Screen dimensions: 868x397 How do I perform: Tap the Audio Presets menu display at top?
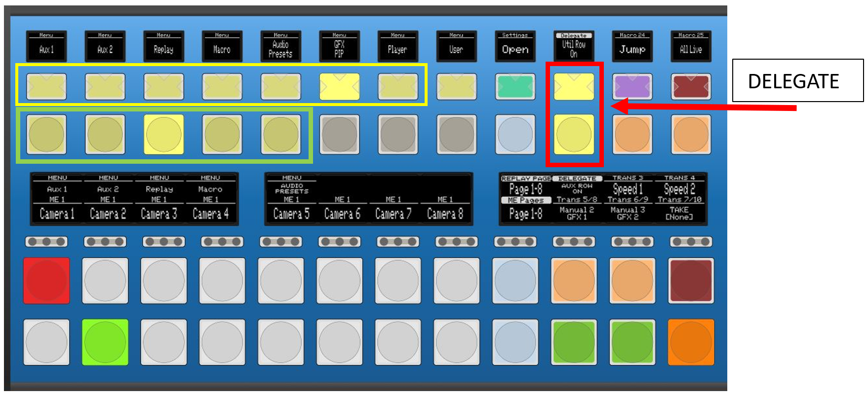coord(281,46)
